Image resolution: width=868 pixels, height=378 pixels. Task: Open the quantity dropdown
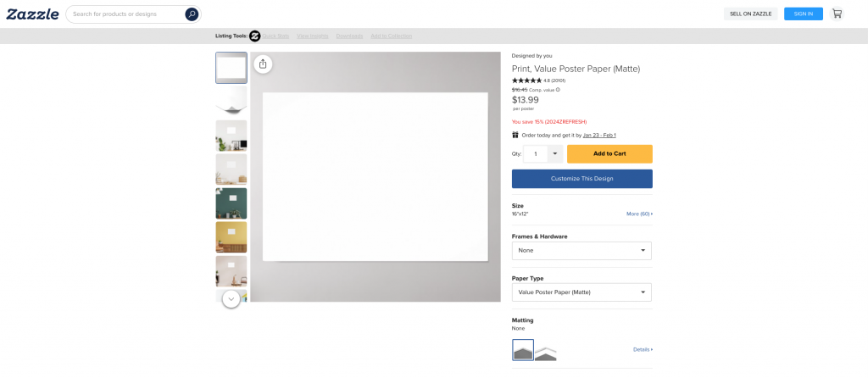pos(554,153)
